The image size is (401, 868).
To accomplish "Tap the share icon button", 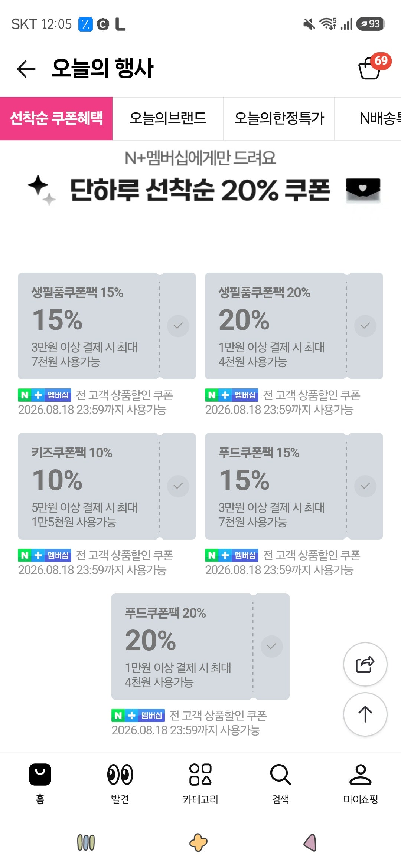I will [x=365, y=664].
